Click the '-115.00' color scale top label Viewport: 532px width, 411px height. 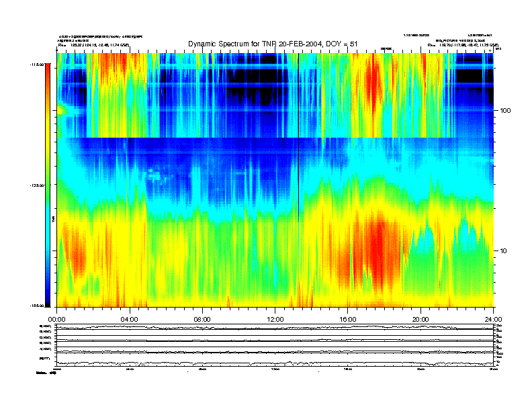[36, 64]
